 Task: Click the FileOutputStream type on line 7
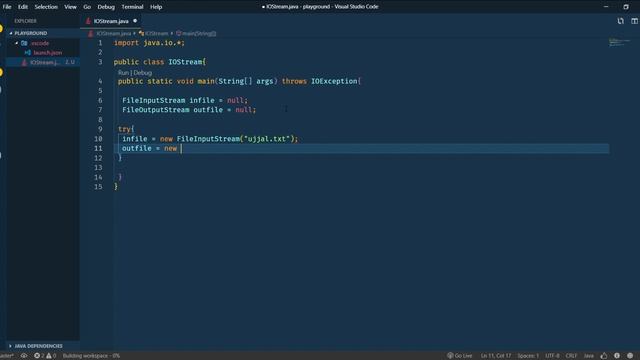156,110
